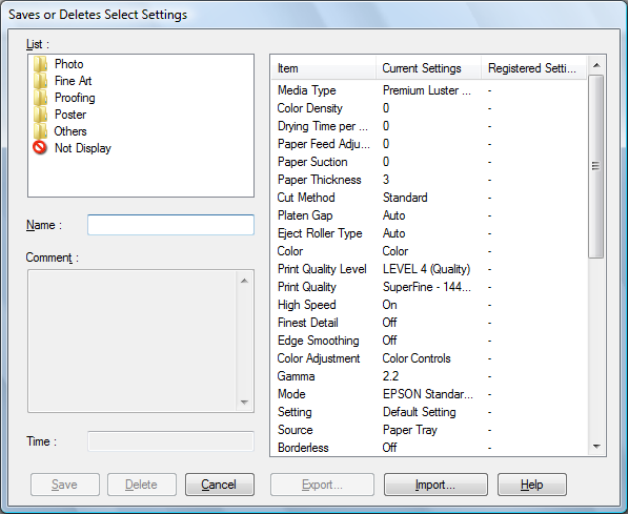Screen dimensions: 628x514
Task: Click the Item column header
Action: point(322,69)
